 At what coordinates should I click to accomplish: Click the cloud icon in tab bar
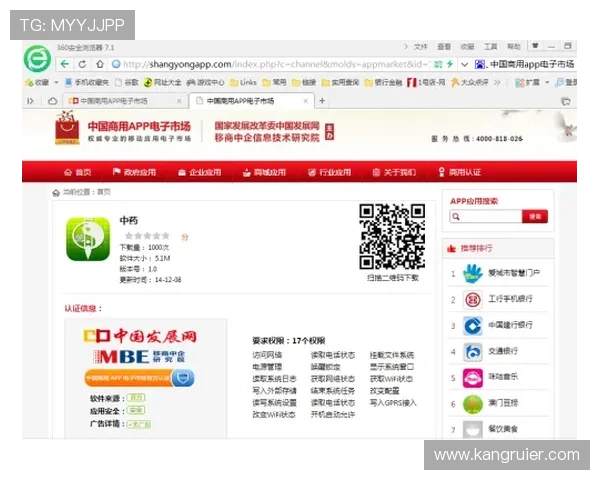pyautogui.click(x=52, y=101)
